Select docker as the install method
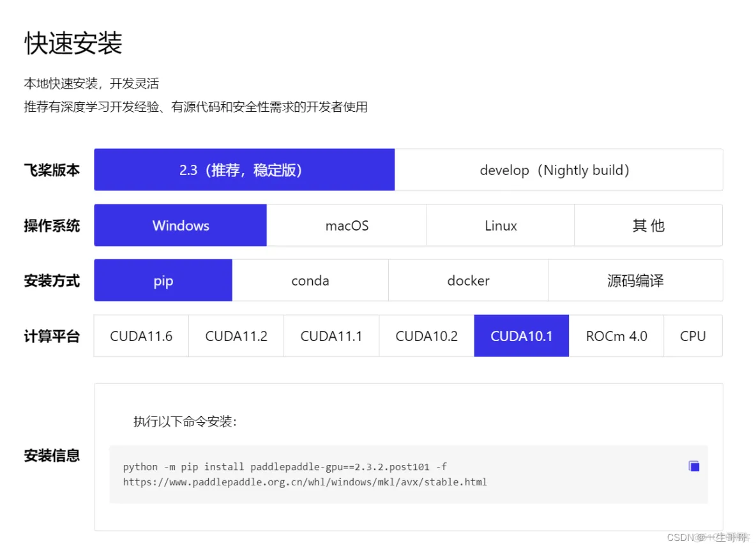756x548 pixels. point(468,280)
